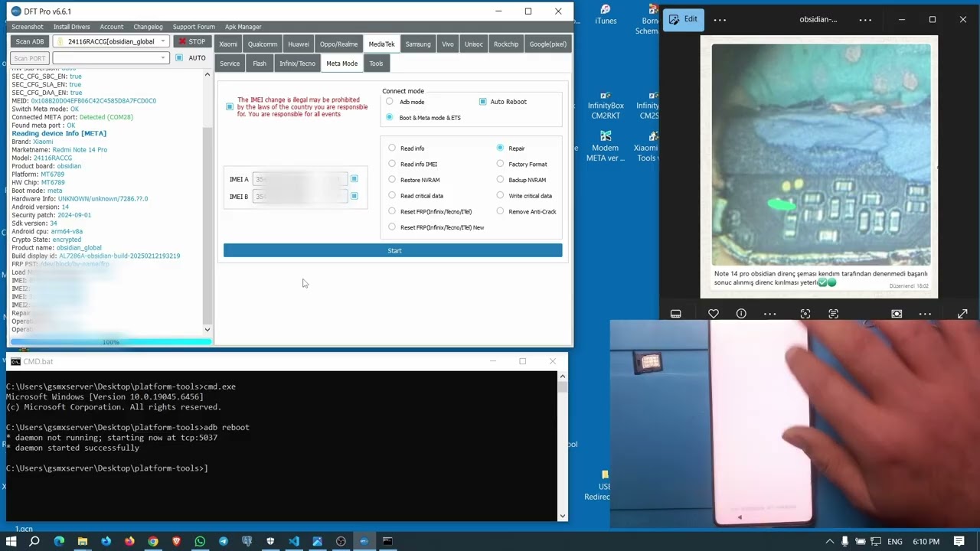
Task: Open the Install Drivers menu
Action: pos(70,27)
